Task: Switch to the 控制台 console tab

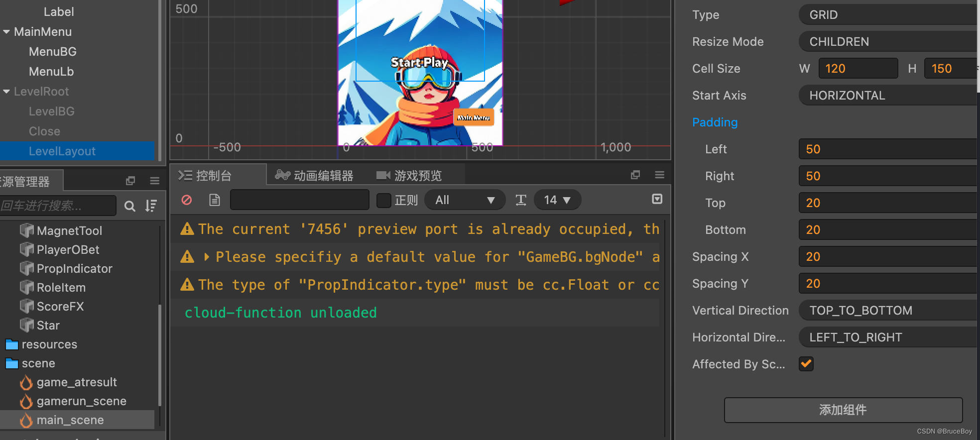Action: 218,175
